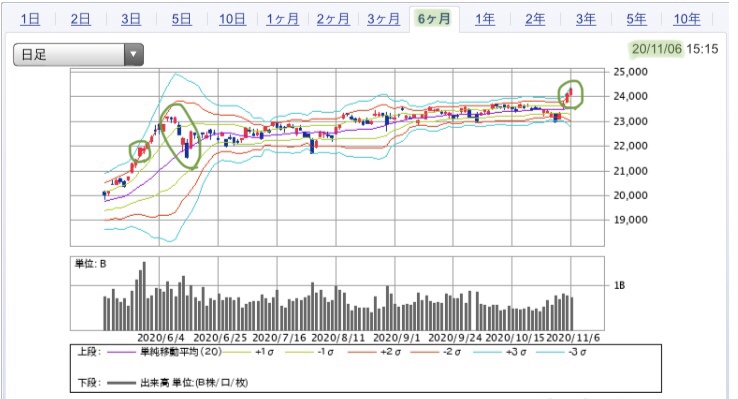This screenshot has height=399, width=738.
Task: Select the 2年 period tab
Action: tap(535, 19)
